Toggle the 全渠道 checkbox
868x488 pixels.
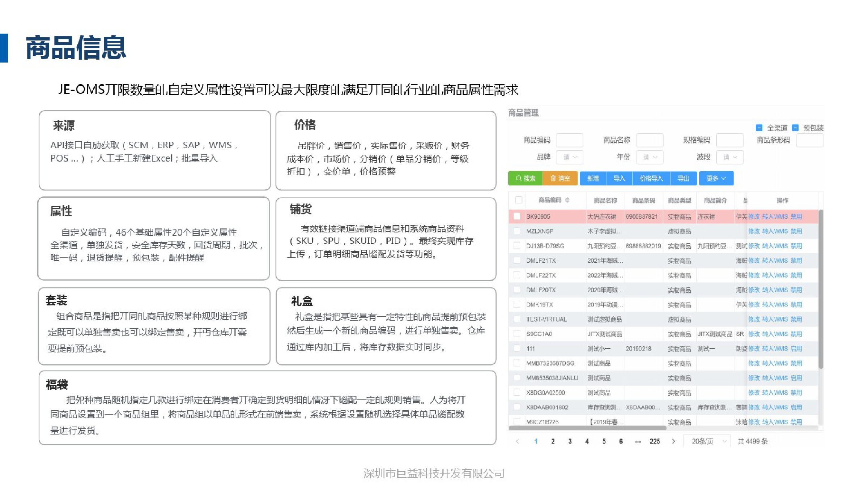759,128
